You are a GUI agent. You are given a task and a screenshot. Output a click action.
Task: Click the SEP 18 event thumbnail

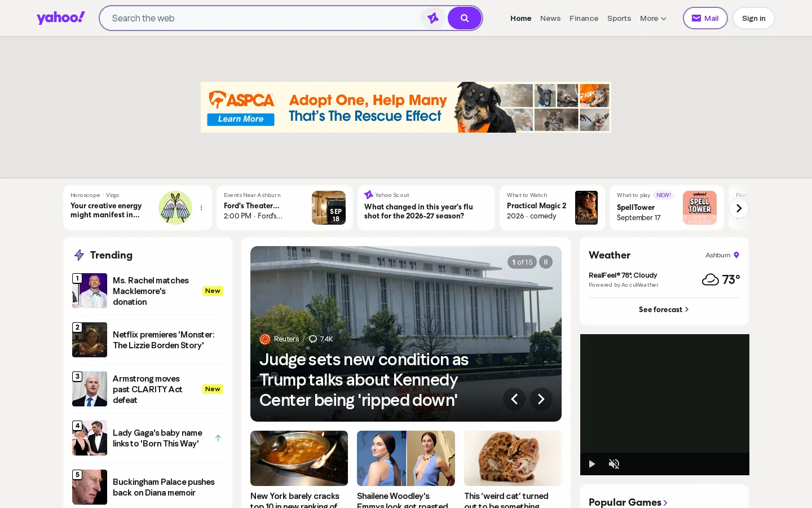click(329, 208)
